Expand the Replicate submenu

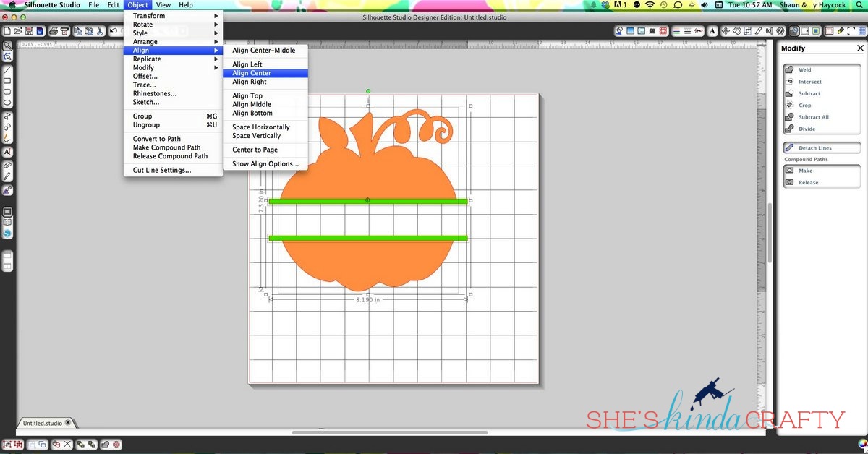[173, 59]
